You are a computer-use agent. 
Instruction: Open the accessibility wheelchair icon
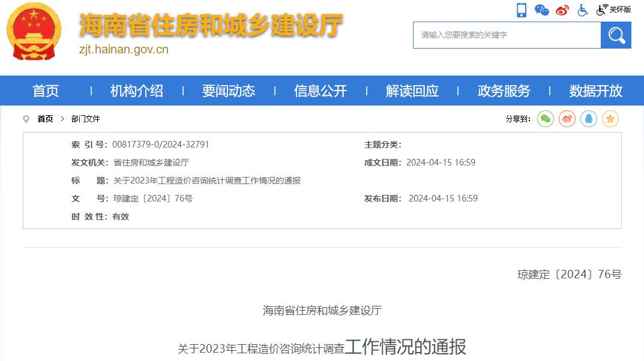tap(582, 10)
